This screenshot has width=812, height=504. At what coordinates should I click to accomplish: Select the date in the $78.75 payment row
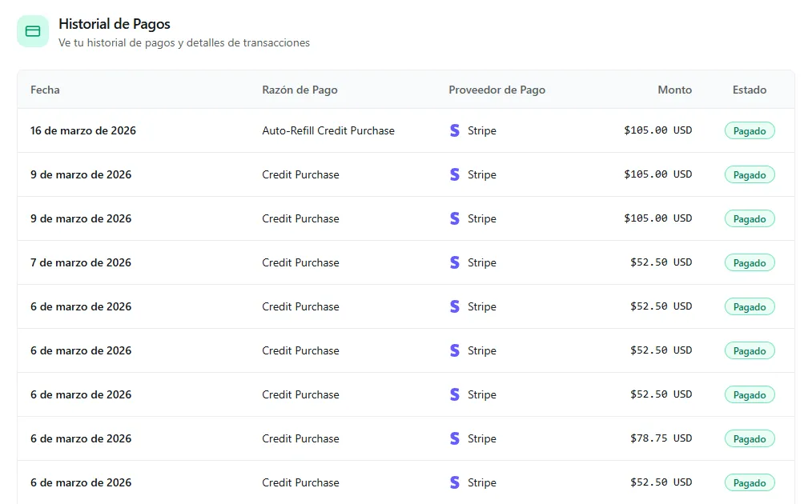[x=81, y=438]
